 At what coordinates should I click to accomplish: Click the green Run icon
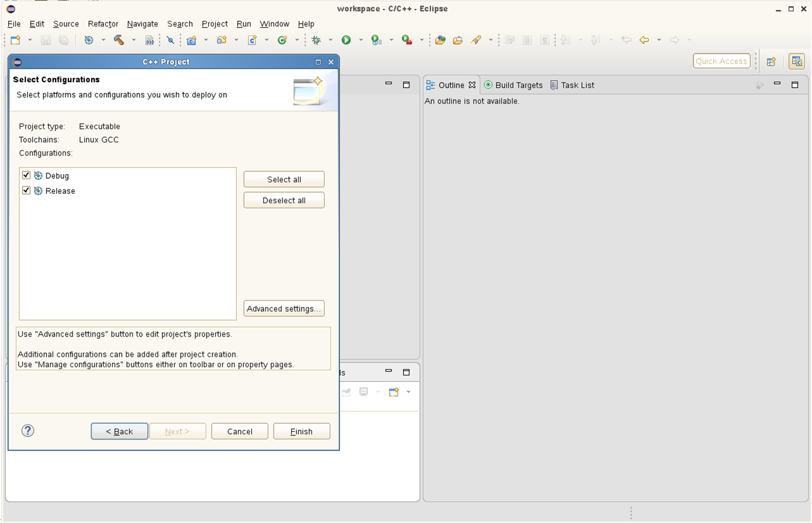pyautogui.click(x=346, y=40)
